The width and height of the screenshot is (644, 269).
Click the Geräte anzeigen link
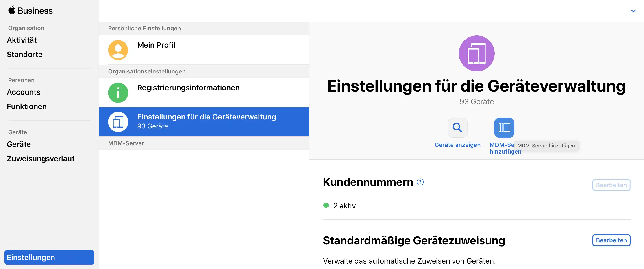(x=457, y=145)
